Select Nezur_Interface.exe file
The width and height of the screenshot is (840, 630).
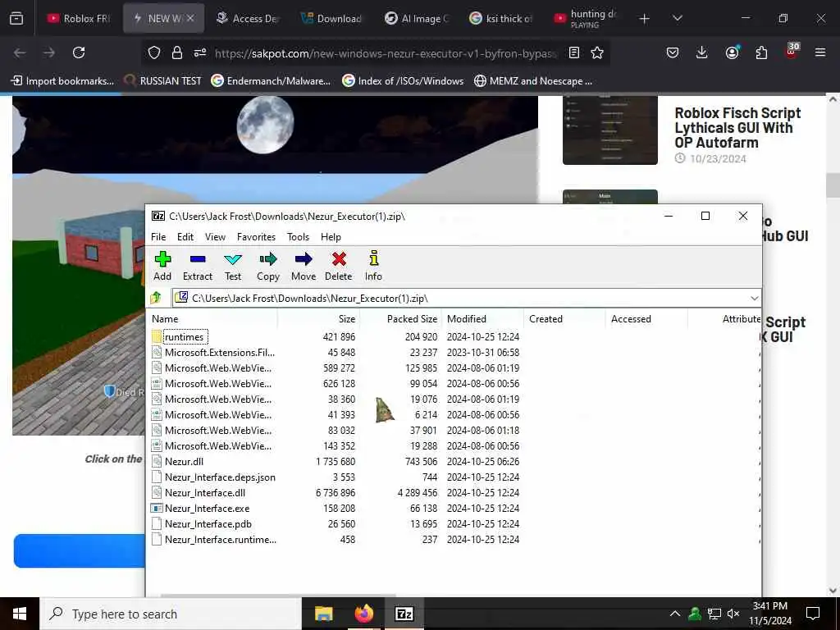click(207, 508)
